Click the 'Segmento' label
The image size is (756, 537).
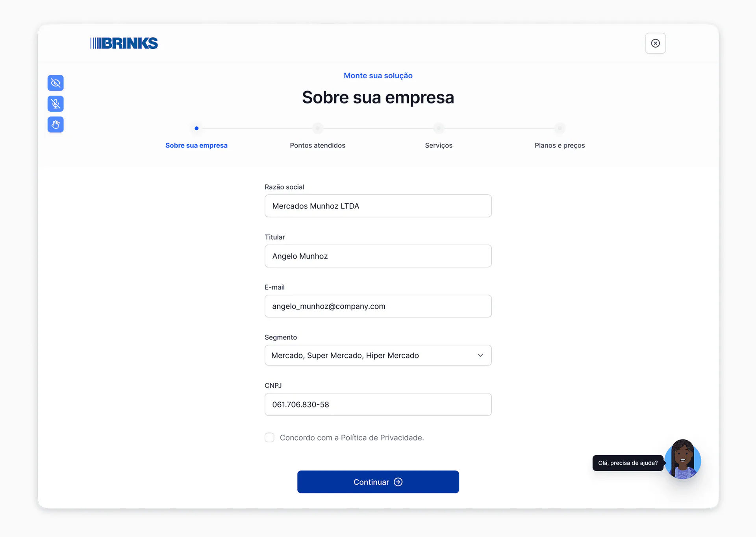(x=281, y=338)
